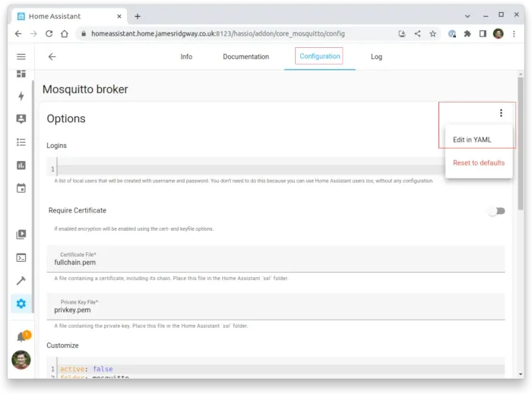532x394 pixels.
Task: Open the Logbook list sidebar icon
Action: (x=21, y=142)
